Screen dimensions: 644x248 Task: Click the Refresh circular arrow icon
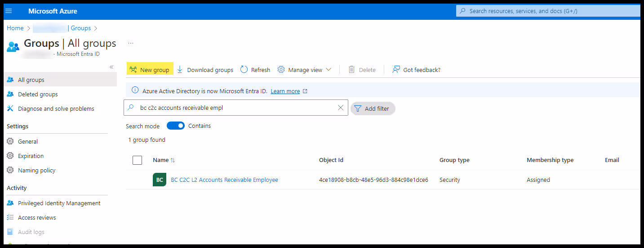click(244, 70)
